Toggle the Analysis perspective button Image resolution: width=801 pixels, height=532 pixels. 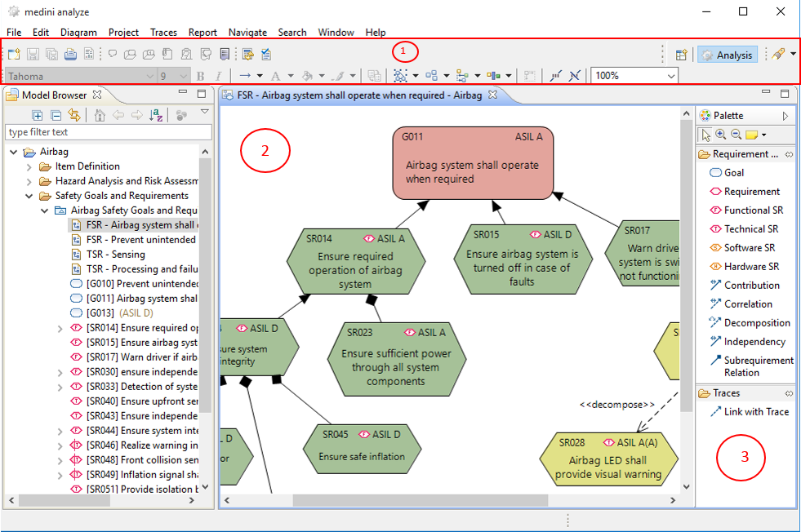coord(727,55)
